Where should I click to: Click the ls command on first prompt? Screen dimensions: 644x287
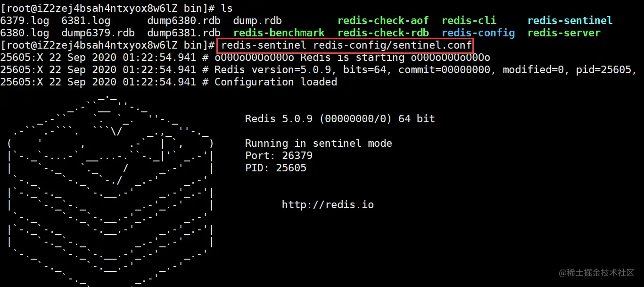point(227,8)
